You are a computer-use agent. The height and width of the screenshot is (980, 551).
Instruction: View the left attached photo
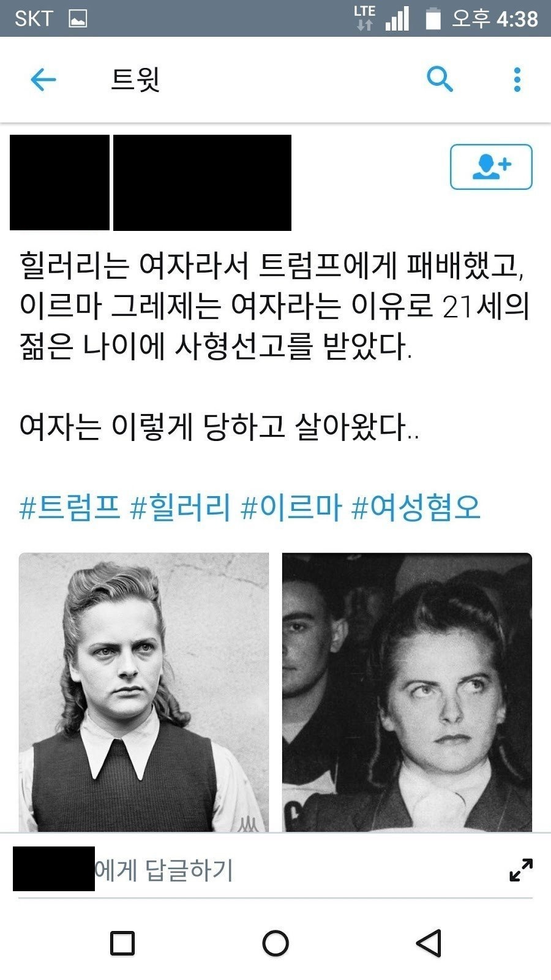click(x=144, y=692)
